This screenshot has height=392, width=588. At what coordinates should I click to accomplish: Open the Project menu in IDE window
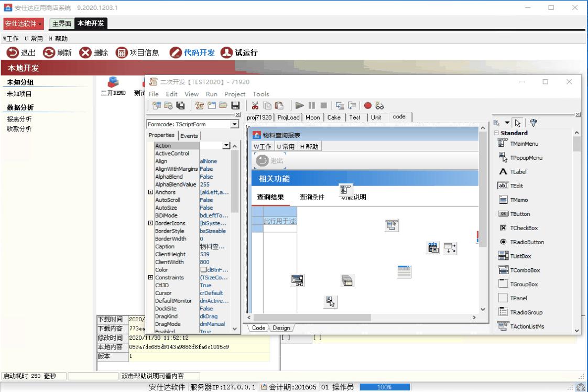point(235,94)
